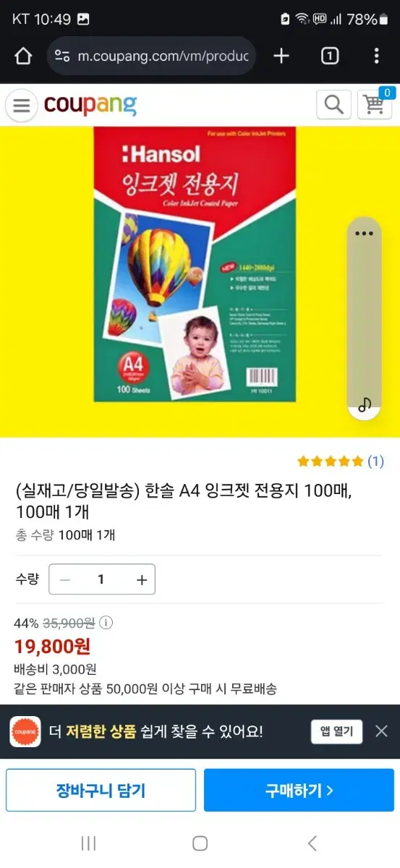
Task: Tap the price info circle icon
Action: click(106, 623)
